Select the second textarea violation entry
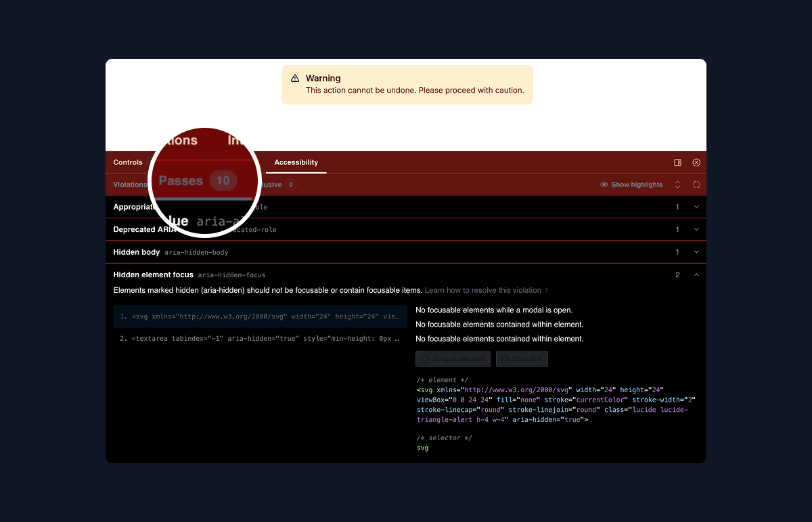This screenshot has width=812, height=522. tap(260, 338)
